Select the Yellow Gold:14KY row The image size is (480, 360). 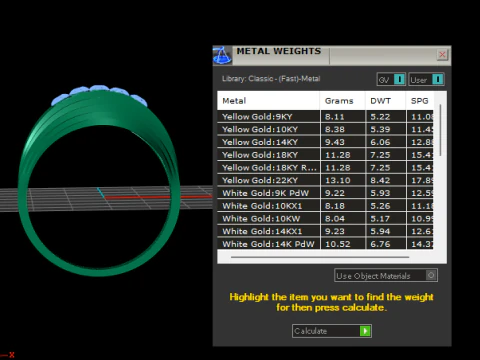[x=325, y=142]
